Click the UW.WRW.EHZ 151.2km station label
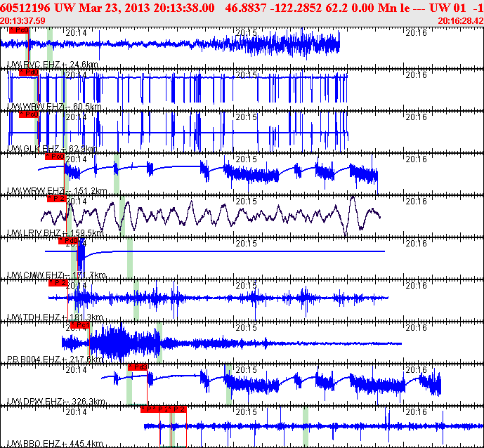Image resolution: width=484 pixels, height=448 pixels. point(57,191)
